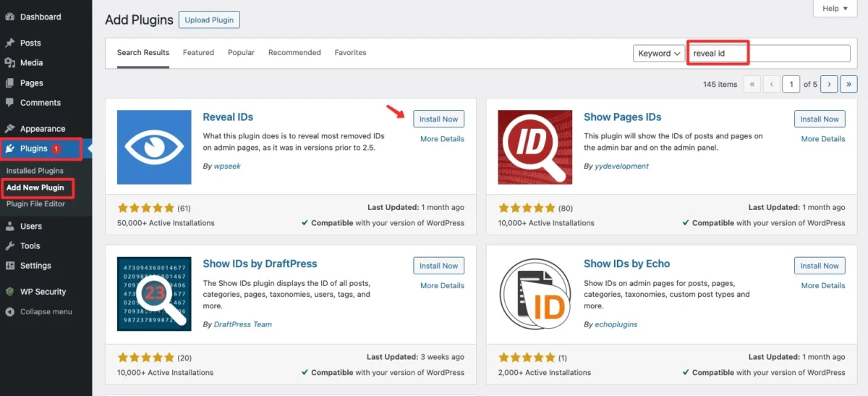Open author link DraftPress Team
The height and width of the screenshot is (396, 868).
[x=243, y=324]
